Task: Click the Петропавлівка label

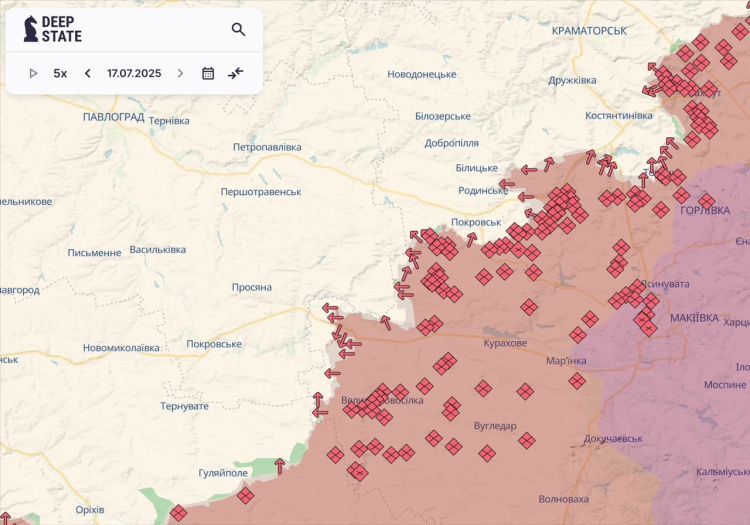Action: [267, 147]
